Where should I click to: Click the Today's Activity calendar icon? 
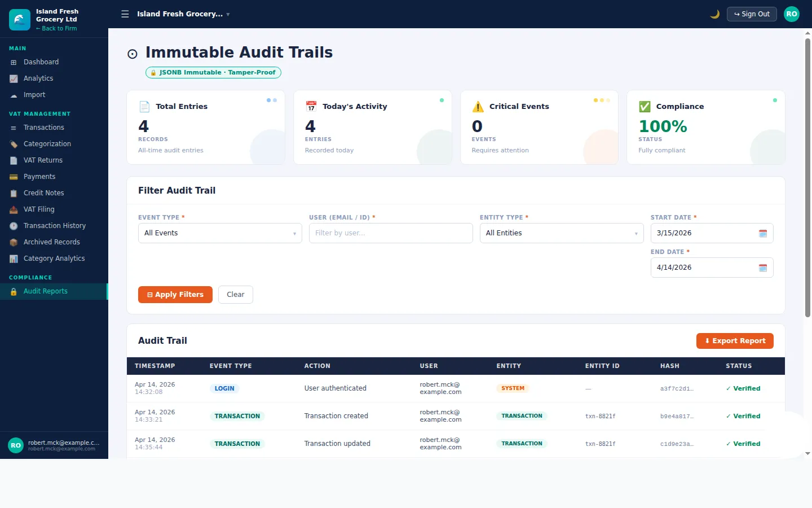click(311, 106)
